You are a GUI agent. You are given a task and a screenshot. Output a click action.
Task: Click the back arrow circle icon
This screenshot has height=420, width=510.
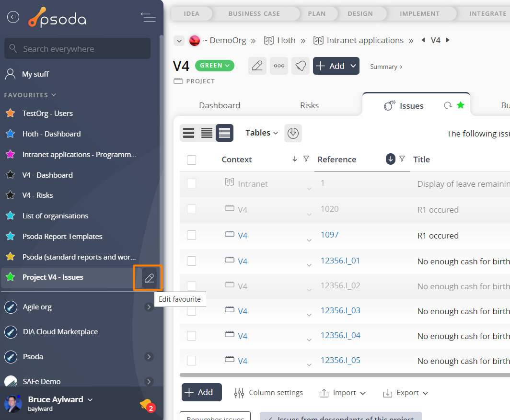13,17
